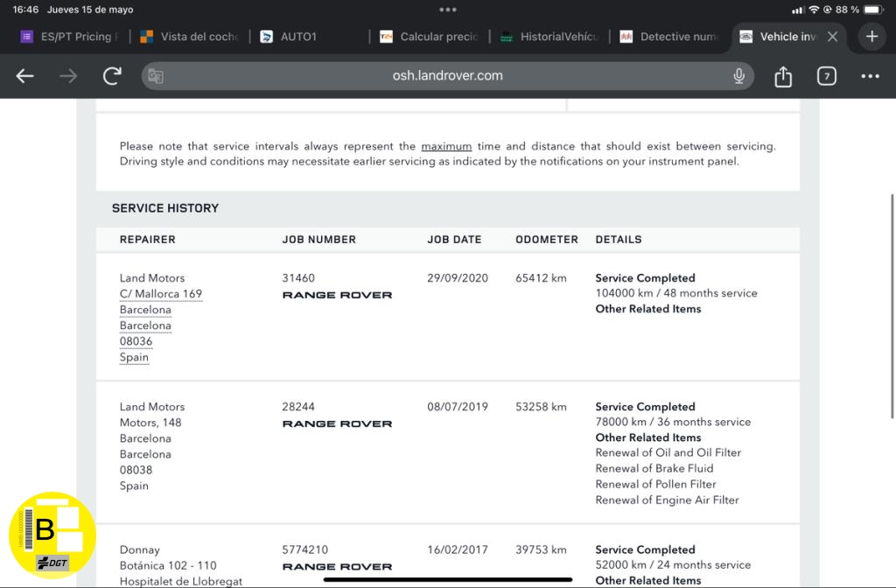The image size is (896, 588).
Task: Tap the underlined Spain link
Action: pos(134,357)
